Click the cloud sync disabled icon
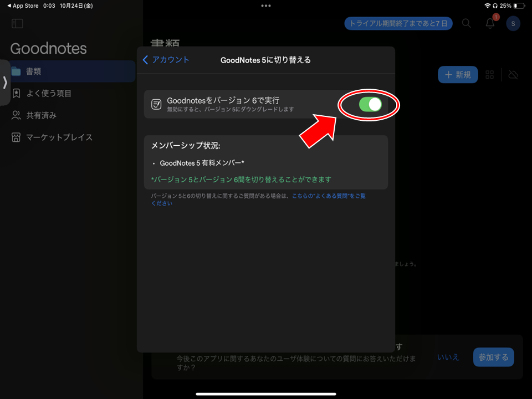The height and width of the screenshot is (399, 532). coord(513,75)
